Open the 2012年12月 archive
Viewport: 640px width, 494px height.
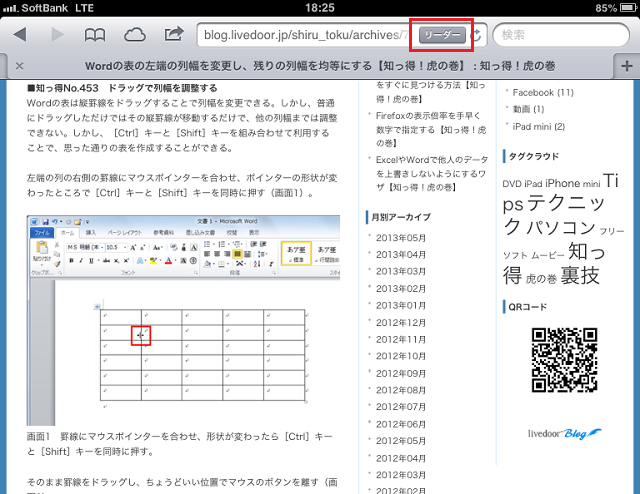400,323
